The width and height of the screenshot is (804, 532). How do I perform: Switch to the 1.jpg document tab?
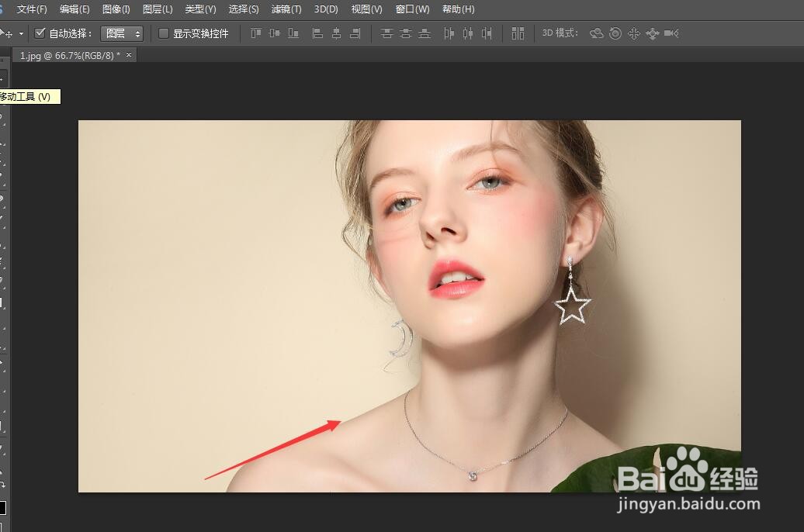70,55
